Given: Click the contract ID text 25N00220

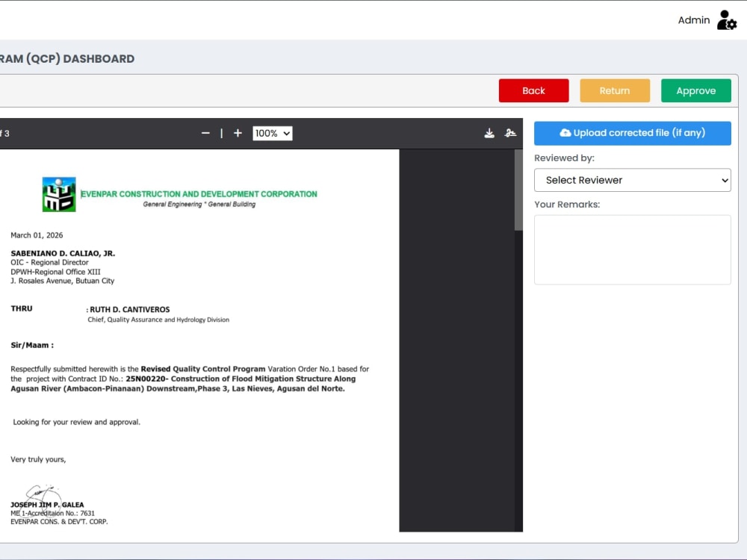Looking at the screenshot, I should [146, 379].
